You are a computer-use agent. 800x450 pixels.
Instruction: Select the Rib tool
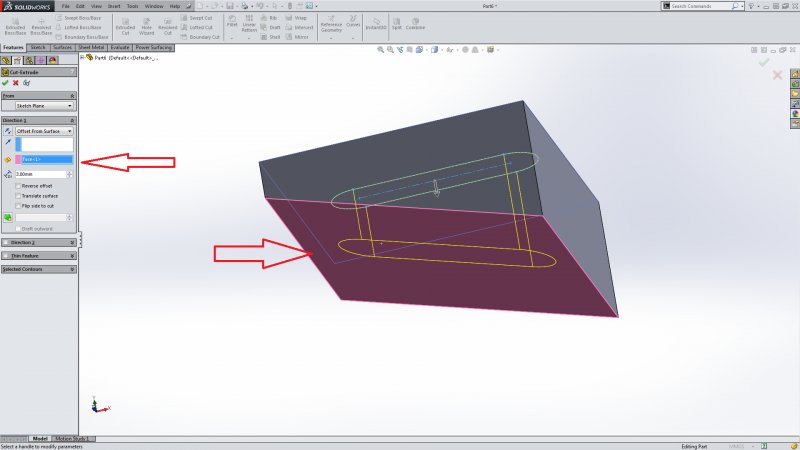tap(269, 18)
